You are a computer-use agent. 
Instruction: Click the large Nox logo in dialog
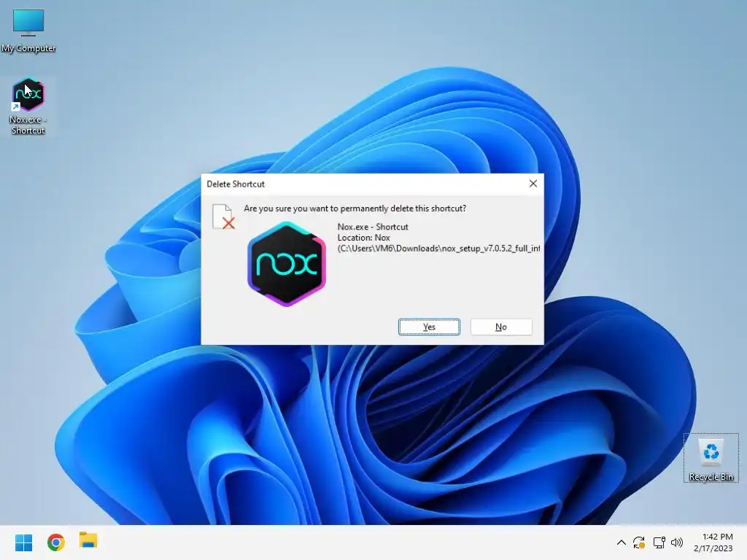(x=287, y=264)
